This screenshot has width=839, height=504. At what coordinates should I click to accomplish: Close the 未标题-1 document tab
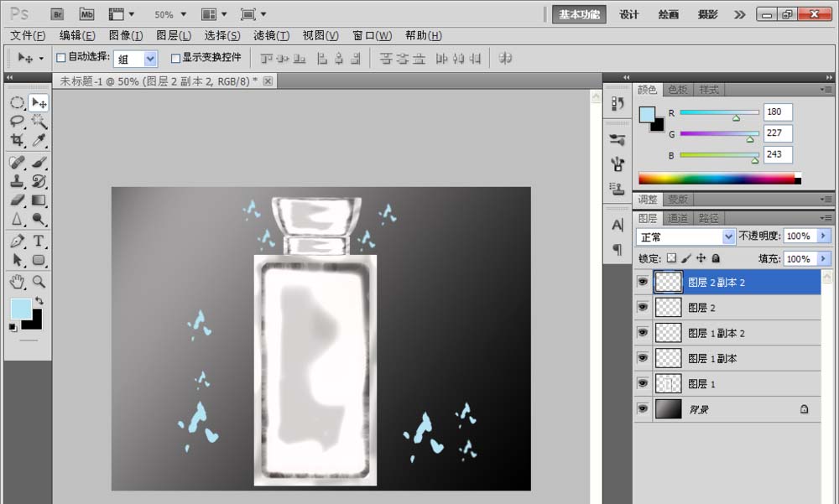point(268,81)
